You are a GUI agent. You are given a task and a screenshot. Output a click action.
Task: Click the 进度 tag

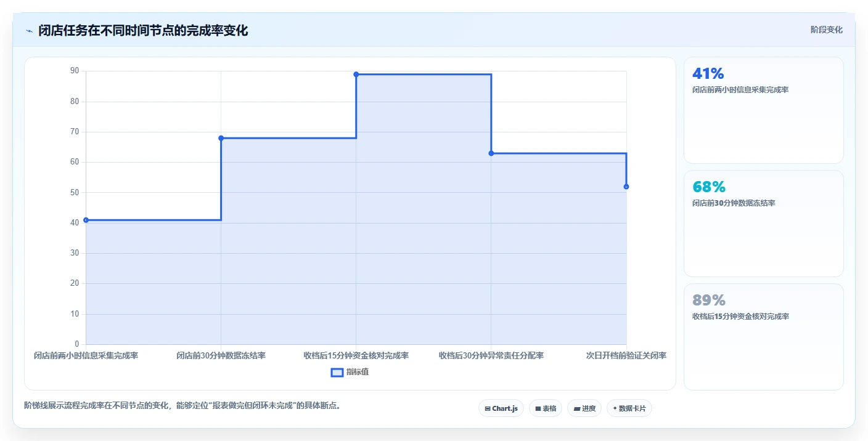point(584,408)
